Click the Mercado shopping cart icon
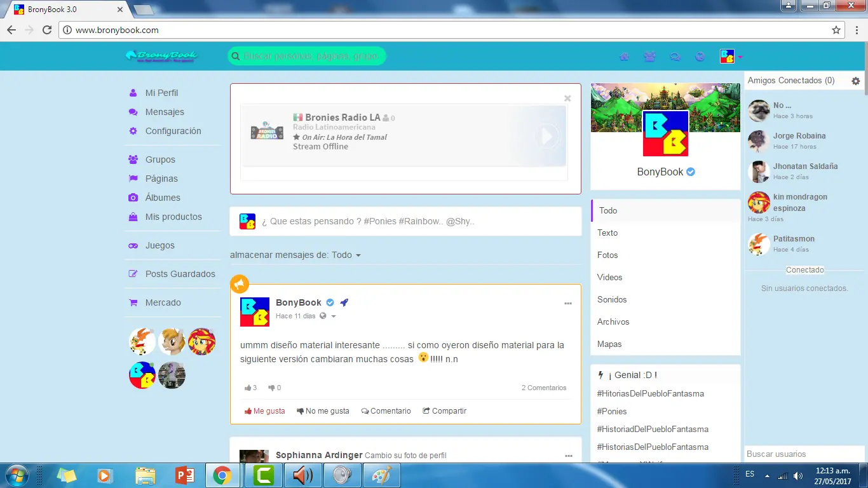Image resolution: width=868 pixels, height=488 pixels. (x=133, y=302)
